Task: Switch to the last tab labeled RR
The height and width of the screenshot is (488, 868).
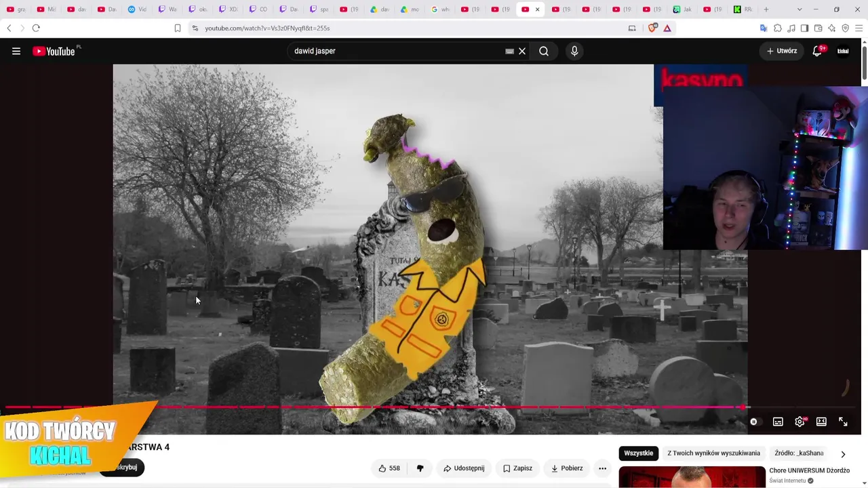Action: click(743, 9)
